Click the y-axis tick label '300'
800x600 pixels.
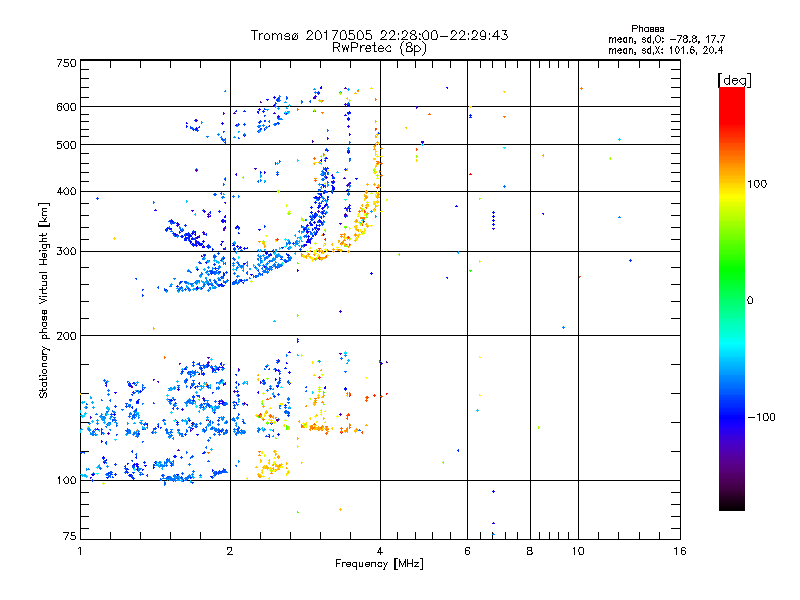[66, 252]
